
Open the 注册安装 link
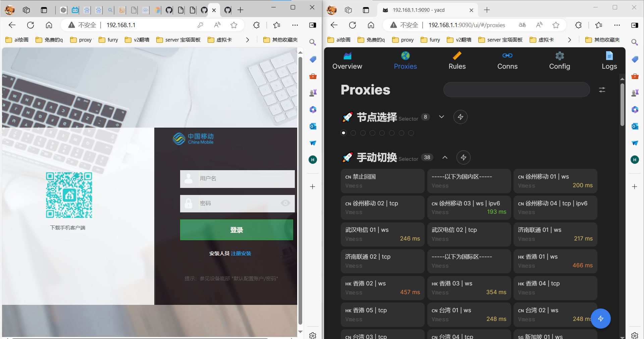[241, 254]
